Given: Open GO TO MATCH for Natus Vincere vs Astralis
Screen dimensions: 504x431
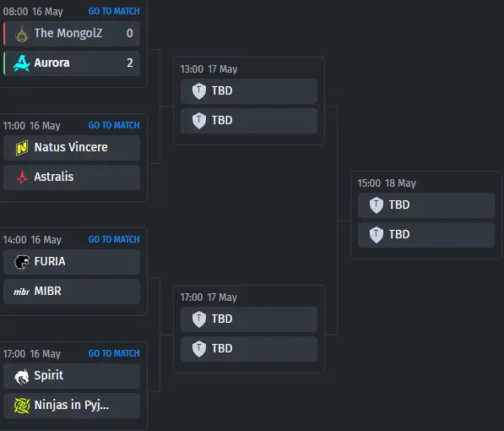Looking at the screenshot, I should click(x=114, y=125).
